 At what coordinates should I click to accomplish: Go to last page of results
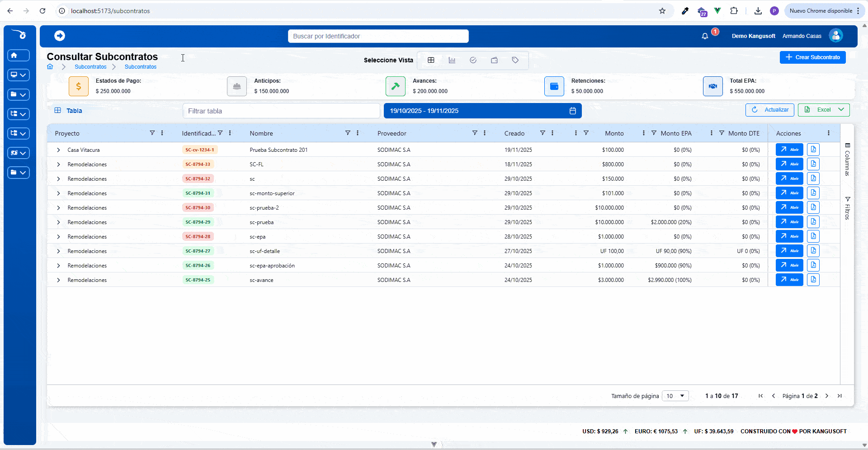[x=840, y=396]
